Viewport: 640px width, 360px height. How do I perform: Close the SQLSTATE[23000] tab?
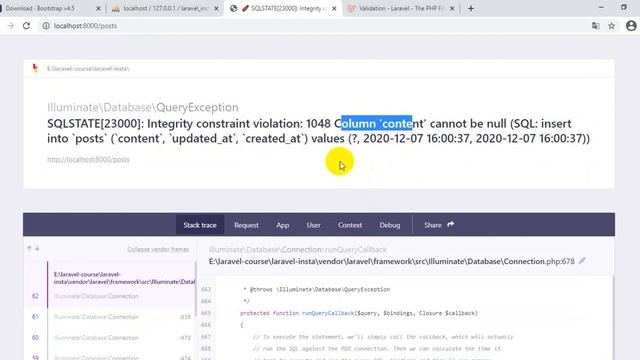tap(334, 8)
